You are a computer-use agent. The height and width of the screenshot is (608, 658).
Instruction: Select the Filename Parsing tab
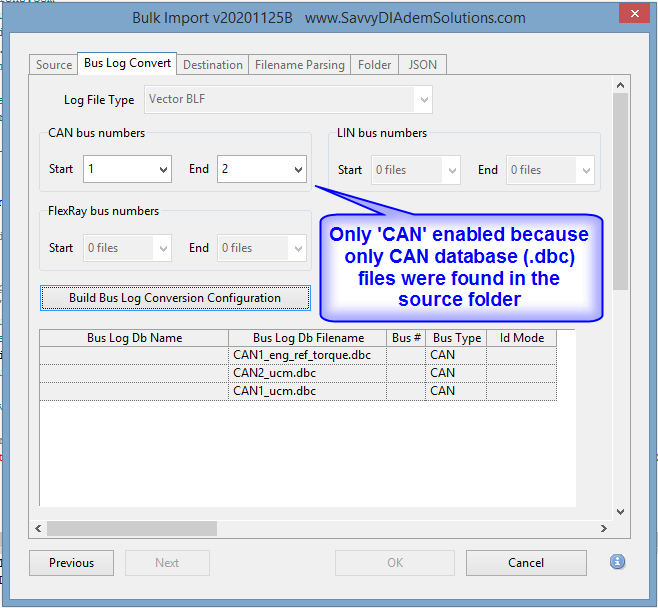click(299, 65)
